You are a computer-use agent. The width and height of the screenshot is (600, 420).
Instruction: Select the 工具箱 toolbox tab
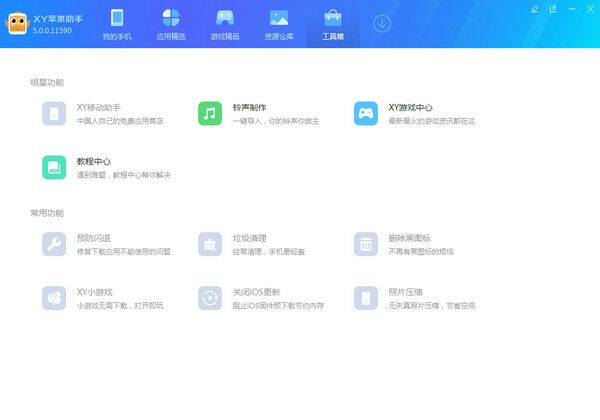click(x=333, y=25)
